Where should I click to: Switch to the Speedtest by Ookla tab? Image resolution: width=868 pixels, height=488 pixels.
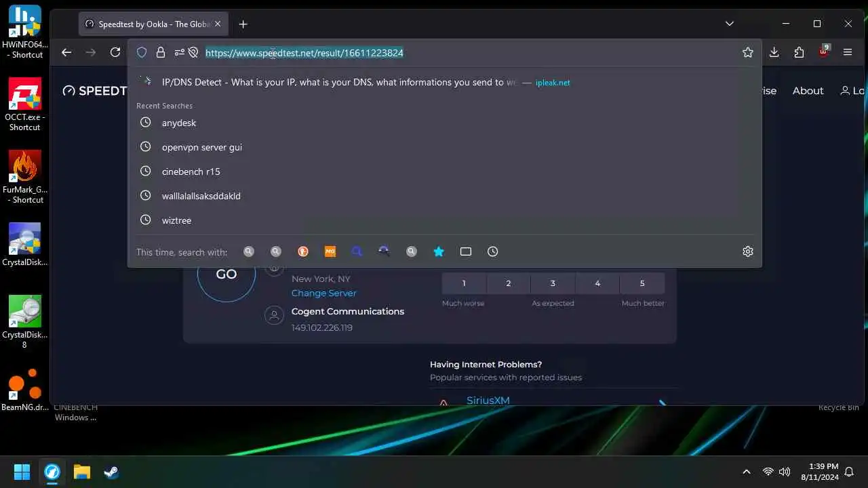[155, 24]
